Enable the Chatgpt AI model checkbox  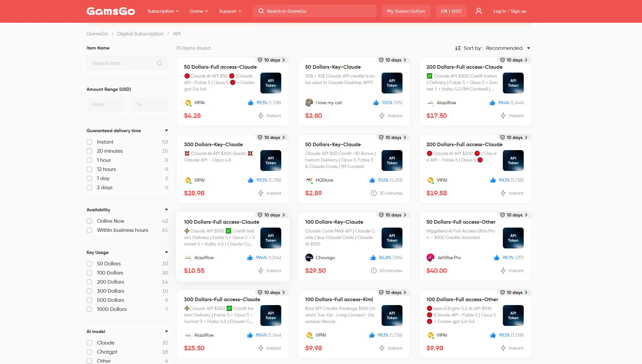89,352
